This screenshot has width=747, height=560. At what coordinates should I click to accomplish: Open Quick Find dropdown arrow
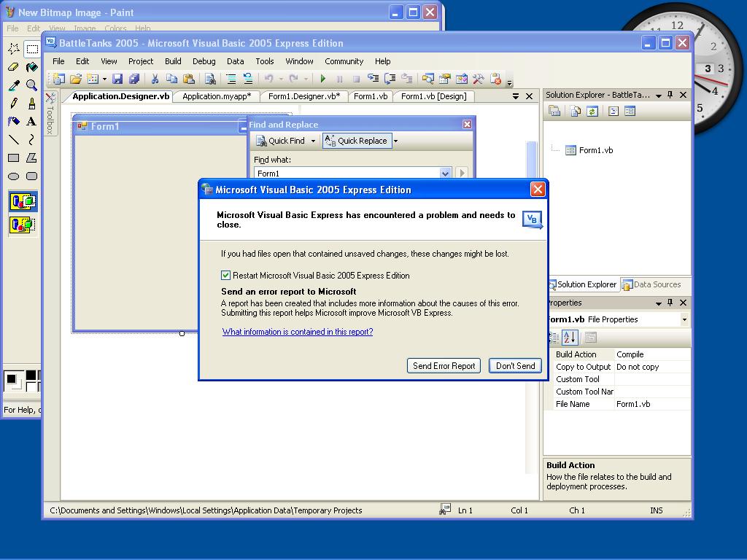click(x=313, y=141)
